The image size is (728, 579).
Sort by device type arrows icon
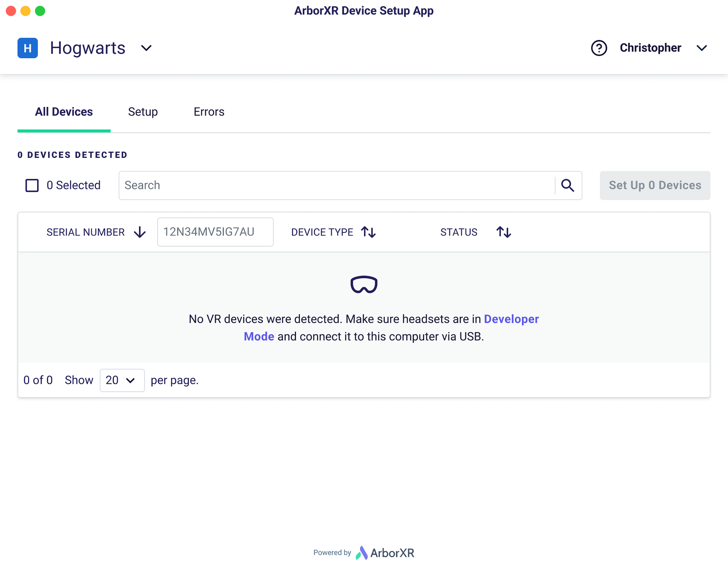click(x=368, y=232)
